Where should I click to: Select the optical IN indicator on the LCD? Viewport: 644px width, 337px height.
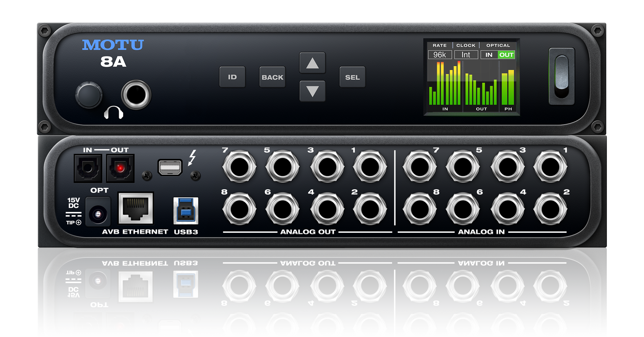coord(489,55)
